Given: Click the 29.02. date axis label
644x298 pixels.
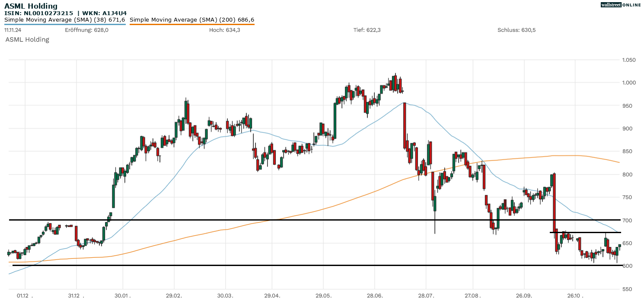Looking at the screenshot, I should [x=174, y=296].
